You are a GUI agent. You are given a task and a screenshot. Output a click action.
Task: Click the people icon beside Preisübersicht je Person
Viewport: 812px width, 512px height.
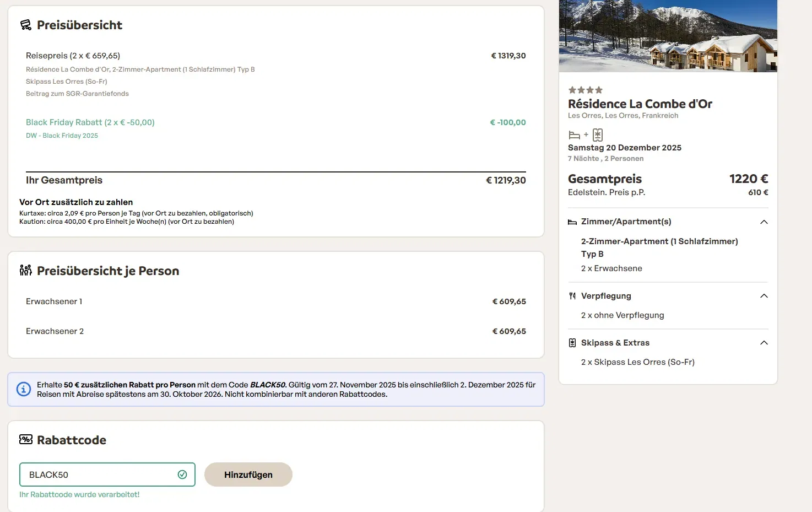[x=25, y=270]
